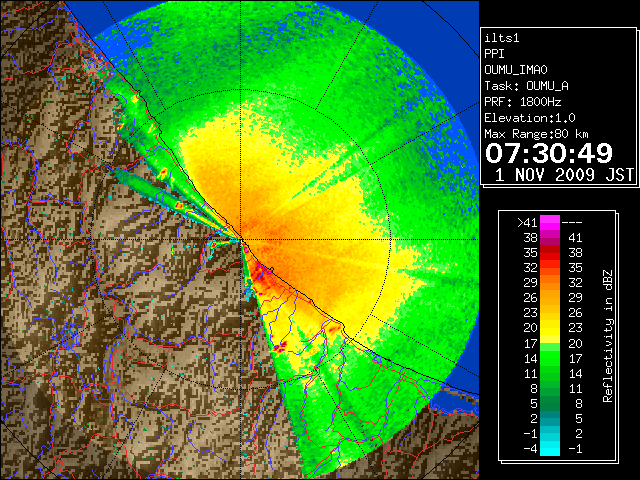Click the '1 NOV 2009 JST' date
The image size is (640, 480).
564,175
